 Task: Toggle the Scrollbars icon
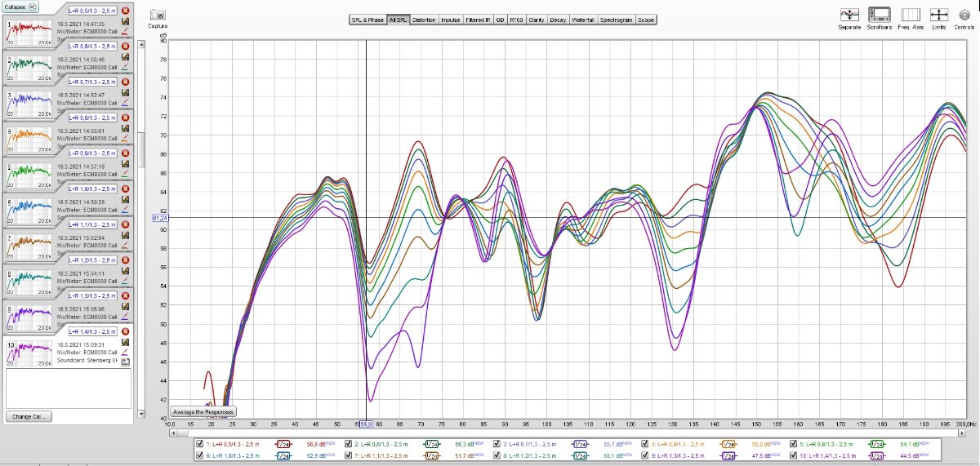pos(880,15)
